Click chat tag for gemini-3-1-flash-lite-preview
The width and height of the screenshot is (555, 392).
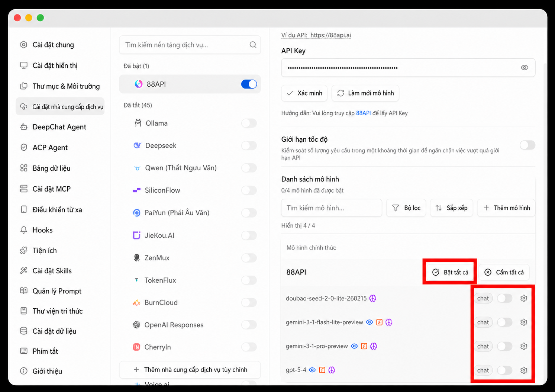[x=483, y=322]
